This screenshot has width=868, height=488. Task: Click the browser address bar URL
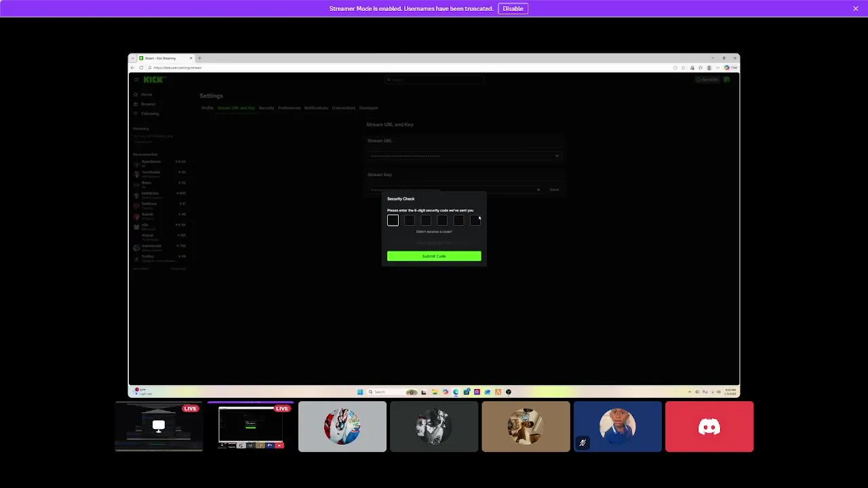point(178,68)
